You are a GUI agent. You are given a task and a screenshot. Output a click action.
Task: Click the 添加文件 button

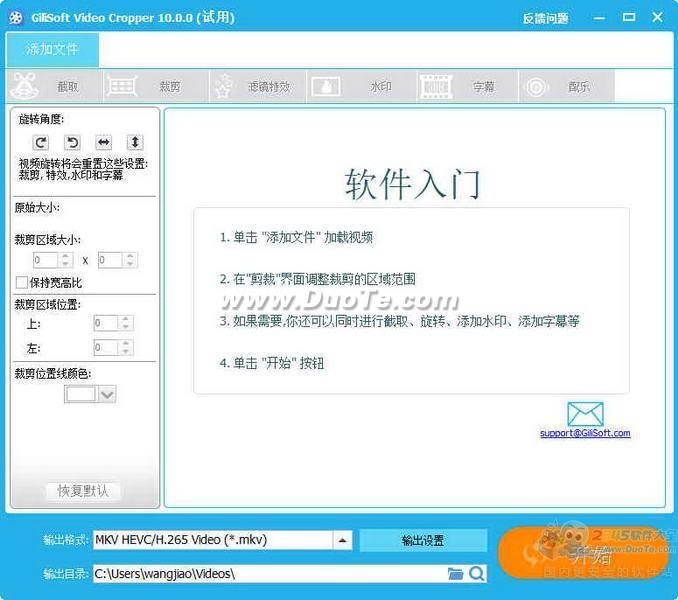52,49
